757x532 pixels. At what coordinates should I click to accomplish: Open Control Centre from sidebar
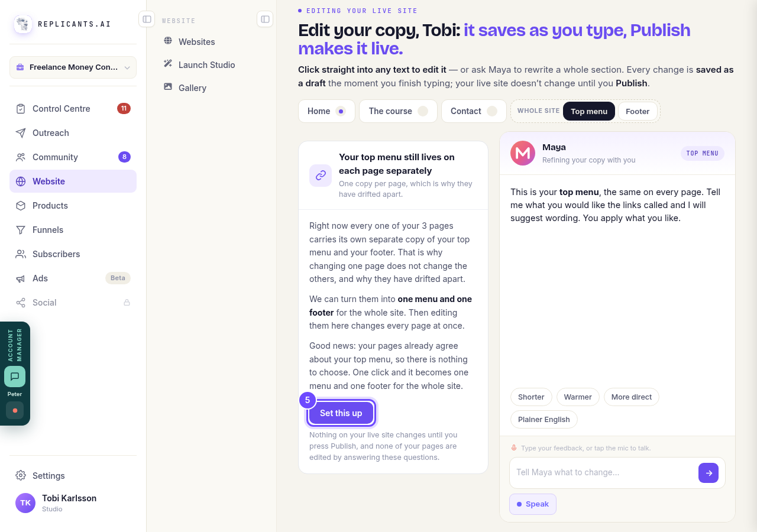[73, 108]
